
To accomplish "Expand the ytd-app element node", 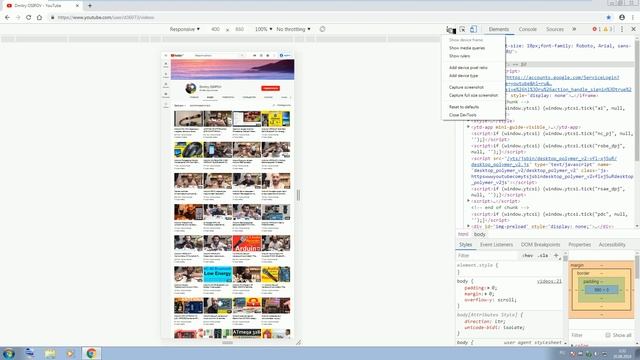I will coord(469,127).
